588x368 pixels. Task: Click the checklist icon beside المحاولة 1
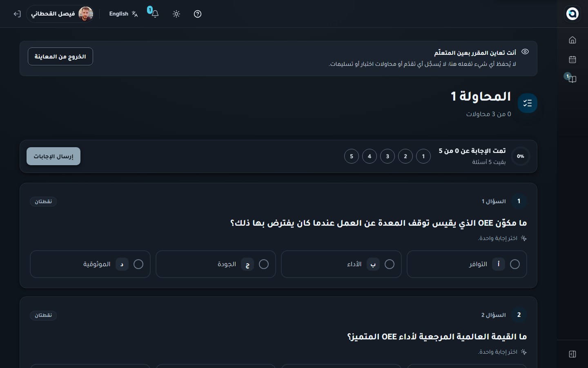tap(528, 103)
